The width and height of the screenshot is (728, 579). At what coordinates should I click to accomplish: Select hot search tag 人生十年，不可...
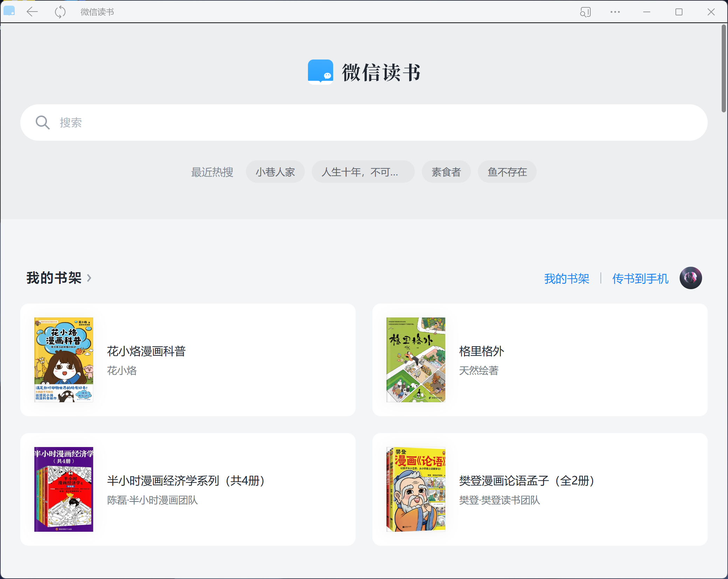tap(363, 172)
